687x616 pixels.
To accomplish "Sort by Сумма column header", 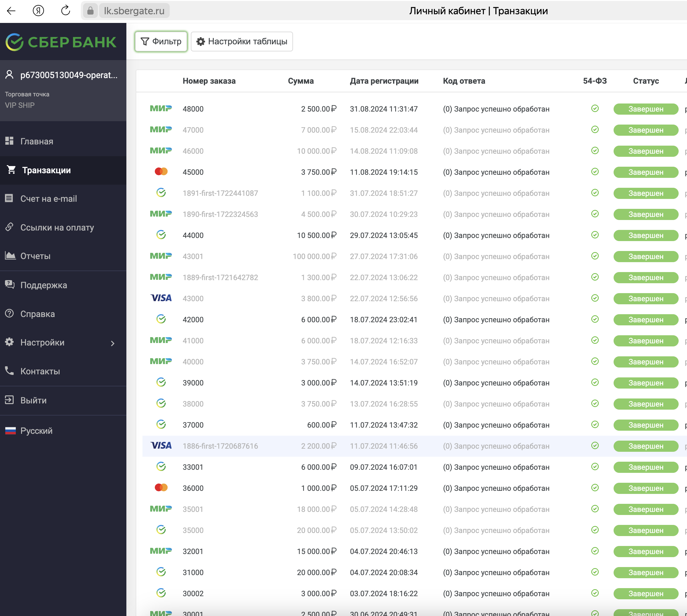I will 301,81.
